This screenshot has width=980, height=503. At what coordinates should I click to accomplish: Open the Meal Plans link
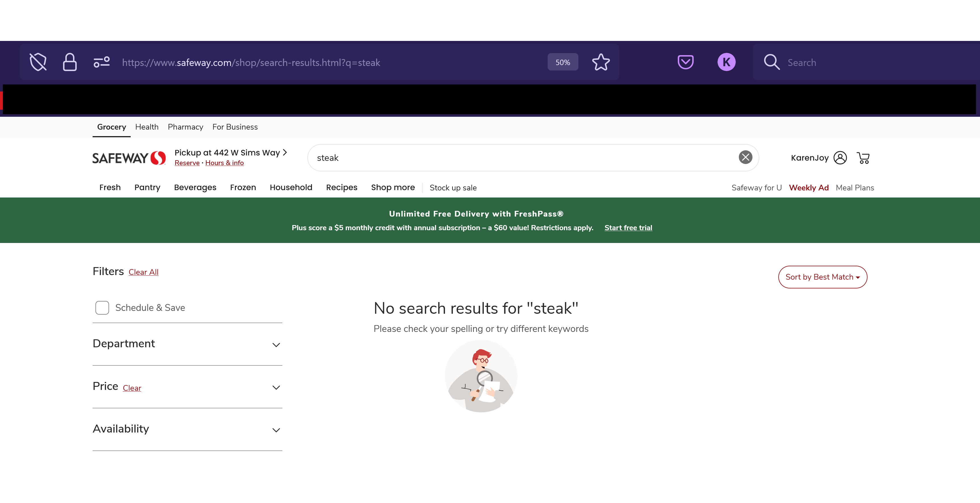click(x=854, y=188)
